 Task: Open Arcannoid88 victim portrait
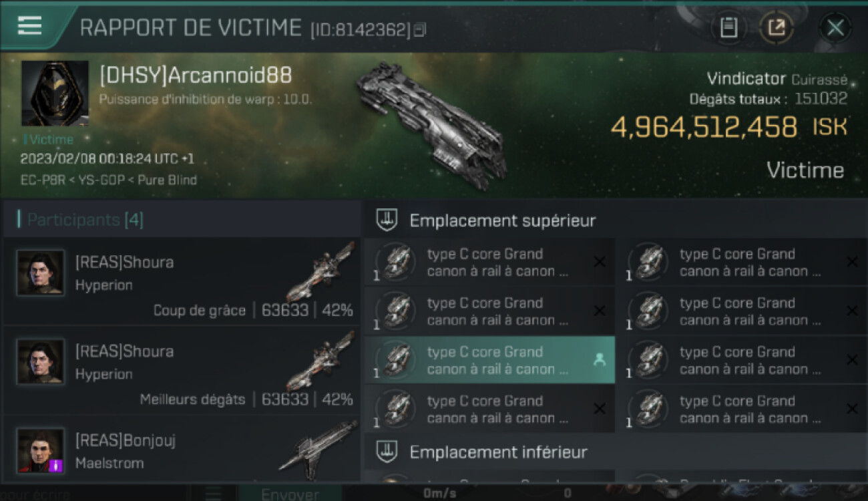click(x=55, y=94)
